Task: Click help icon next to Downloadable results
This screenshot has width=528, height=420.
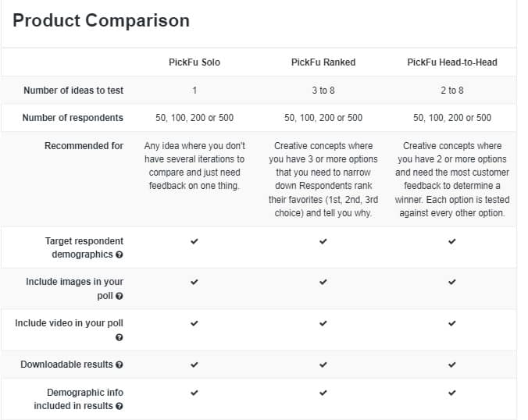Action: (x=120, y=365)
